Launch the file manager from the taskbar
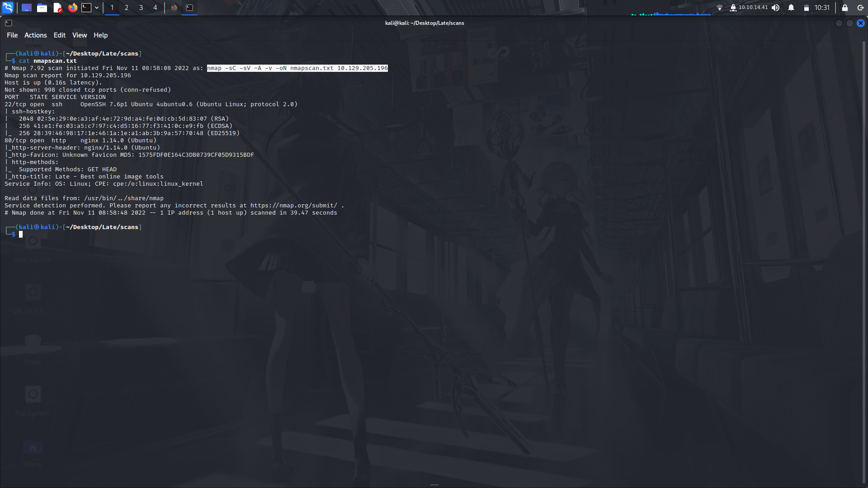The image size is (868, 488). (x=42, y=7)
